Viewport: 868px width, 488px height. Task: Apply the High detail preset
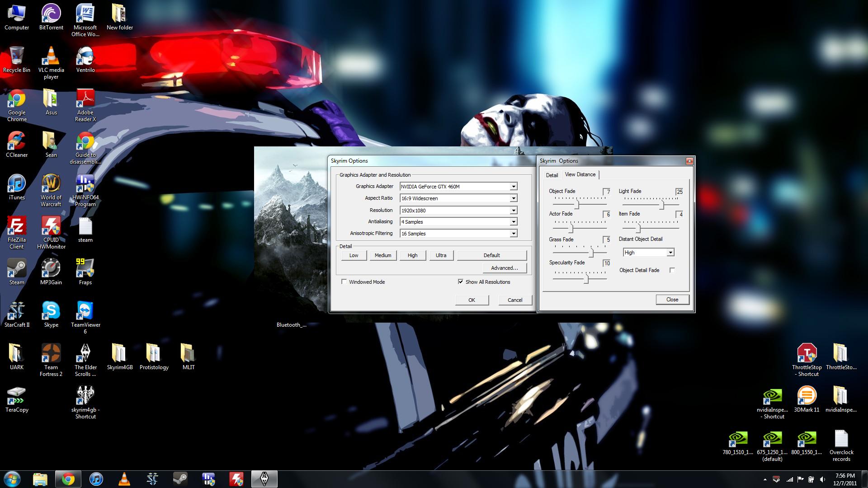coord(412,255)
